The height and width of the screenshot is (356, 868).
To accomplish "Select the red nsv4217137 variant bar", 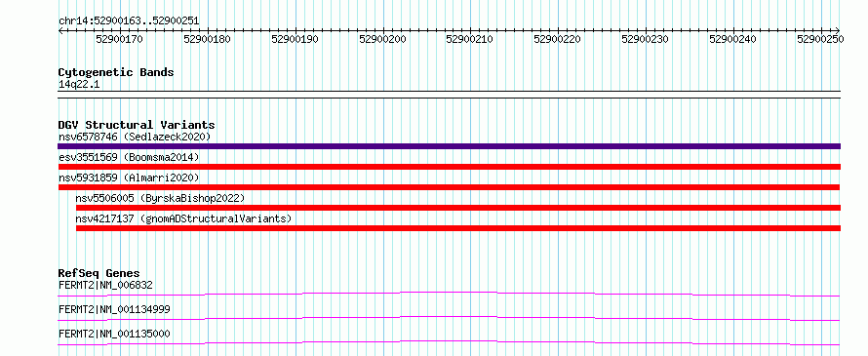I will click(458, 228).
